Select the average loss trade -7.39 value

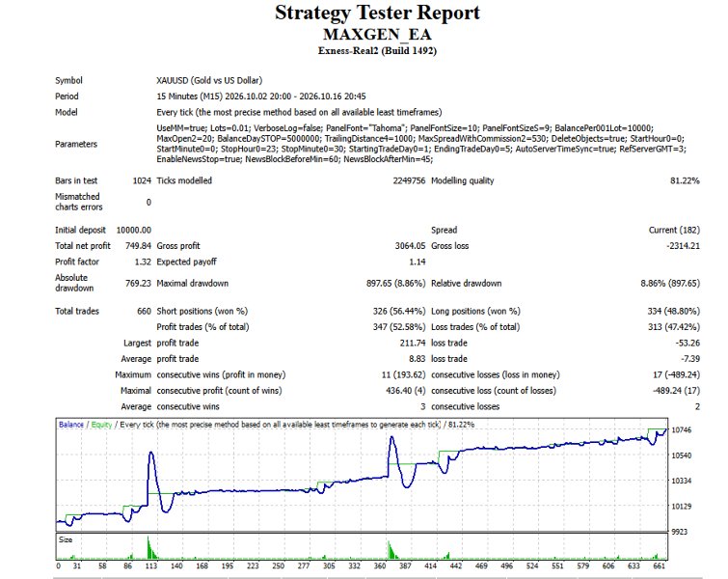coord(690,359)
